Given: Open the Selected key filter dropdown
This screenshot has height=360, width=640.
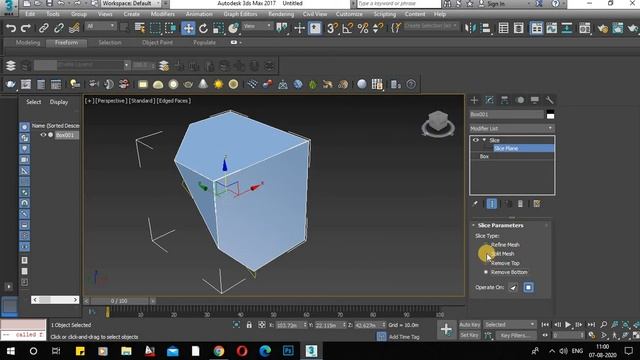Looking at the screenshot, I should tap(509, 325).
